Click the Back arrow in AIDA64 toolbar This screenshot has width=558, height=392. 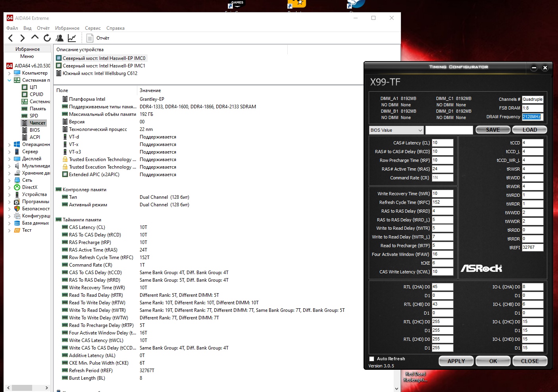[11, 38]
